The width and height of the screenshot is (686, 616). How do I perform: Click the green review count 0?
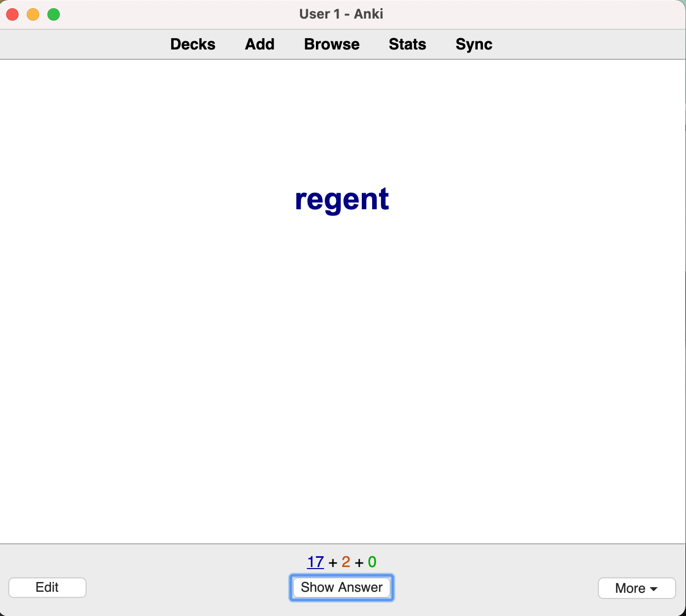372,562
